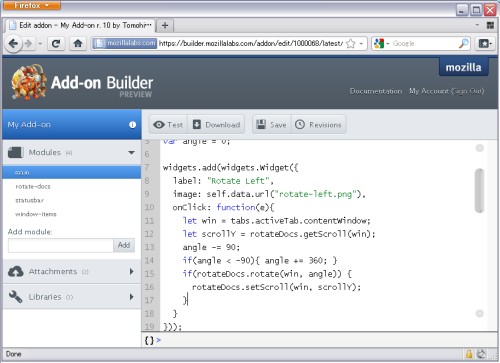Open the statusbar module

pos(29,200)
